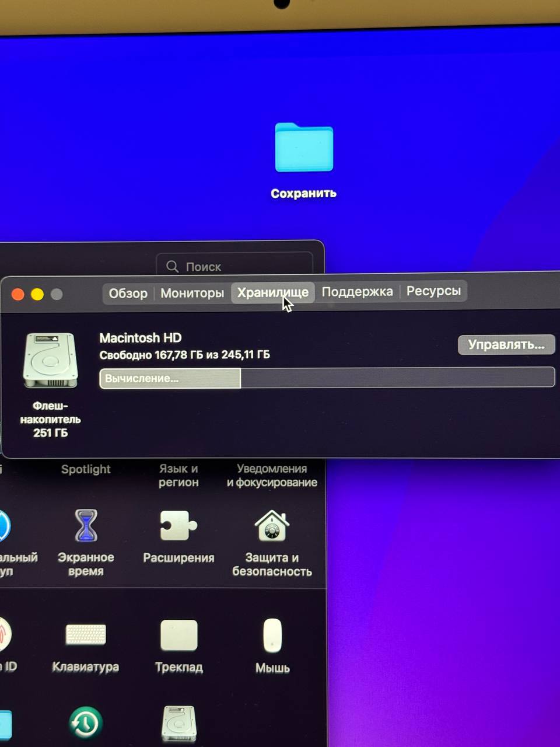Click the Macintosh HD drive icon
560x747 pixels.
[x=51, y=361]
